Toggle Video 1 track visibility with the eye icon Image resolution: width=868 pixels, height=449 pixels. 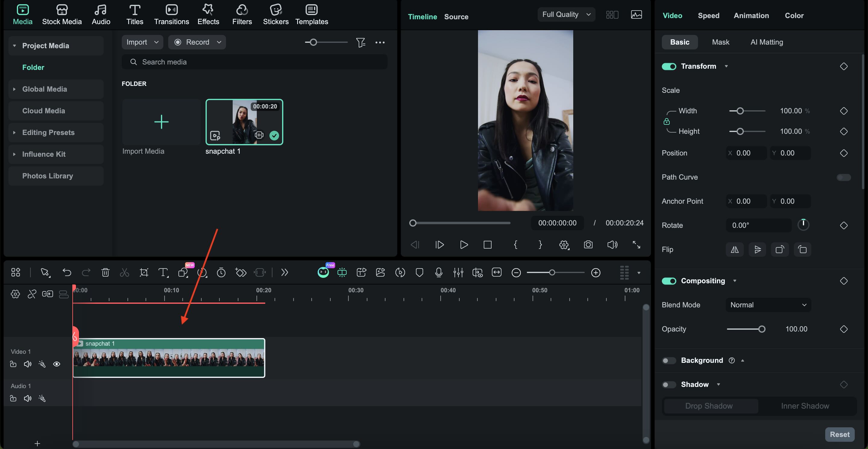pyautogui.click(x=57, y=364)
